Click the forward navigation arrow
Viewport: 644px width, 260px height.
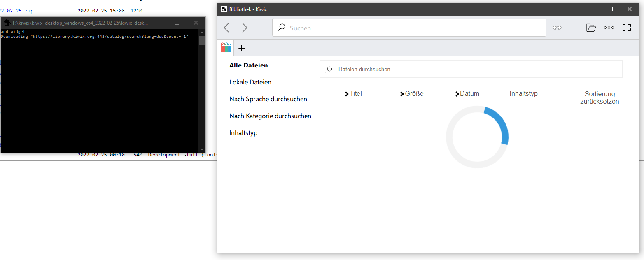[245, 27]
